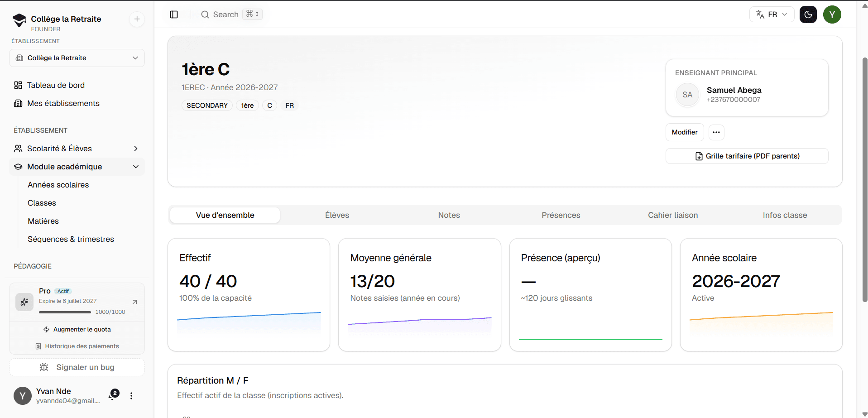This screenshot has width=868, height=418.
Task: Switch to the Élèves tab
Action: pos(337,215)
